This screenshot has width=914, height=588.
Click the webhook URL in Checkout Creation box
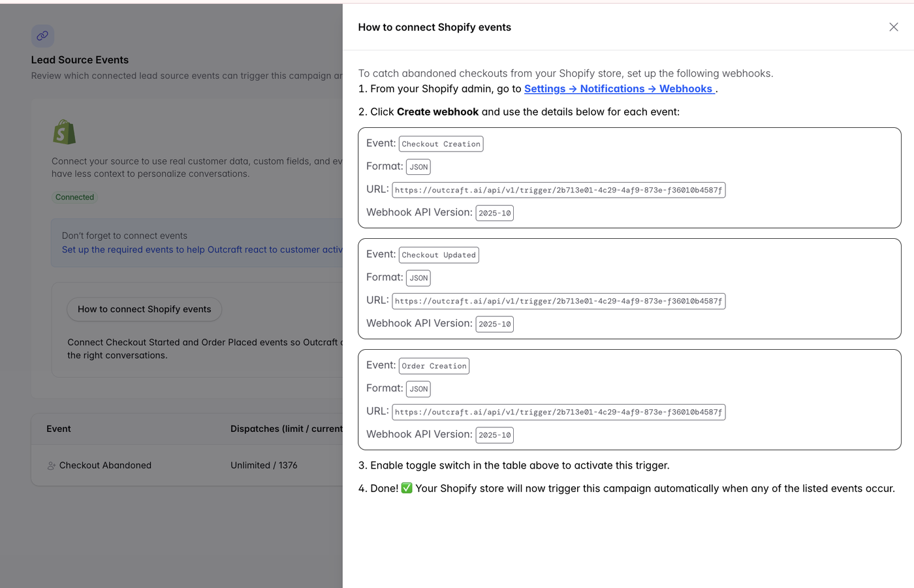tap(559, 190)
